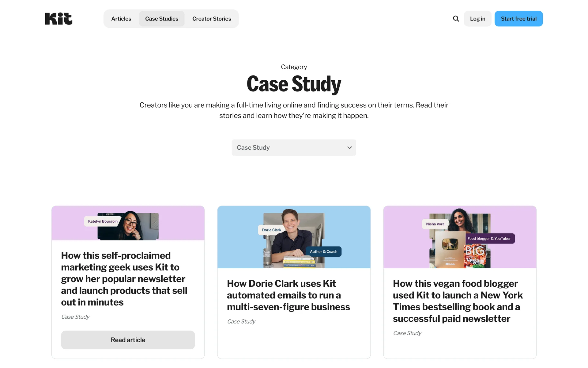This screenshot has width=588, height=368.
Task: Click the Author & Coach badge
Action: (323, 251)
